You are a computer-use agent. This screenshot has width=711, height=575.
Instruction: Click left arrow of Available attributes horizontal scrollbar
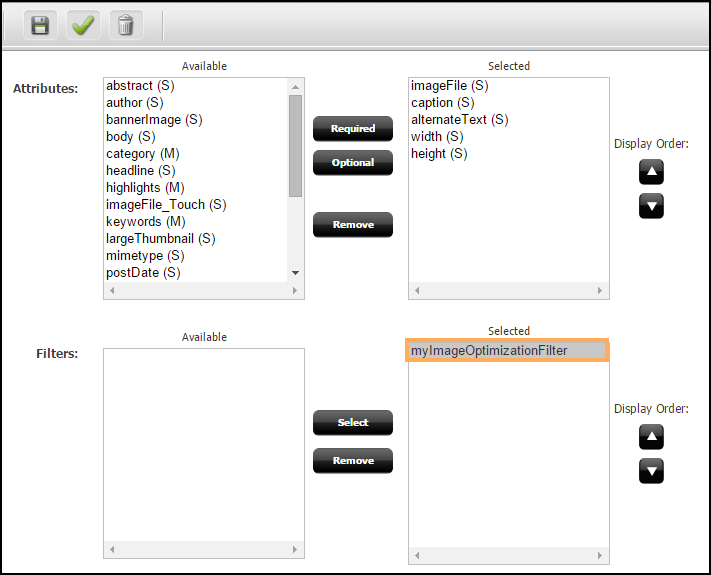pos(112,290)
